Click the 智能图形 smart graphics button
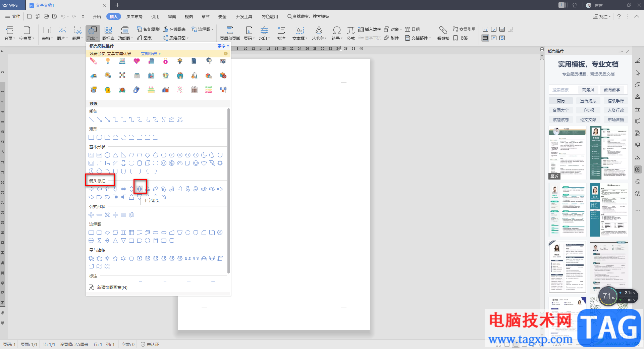644x349 pixels. coord(148,30)
